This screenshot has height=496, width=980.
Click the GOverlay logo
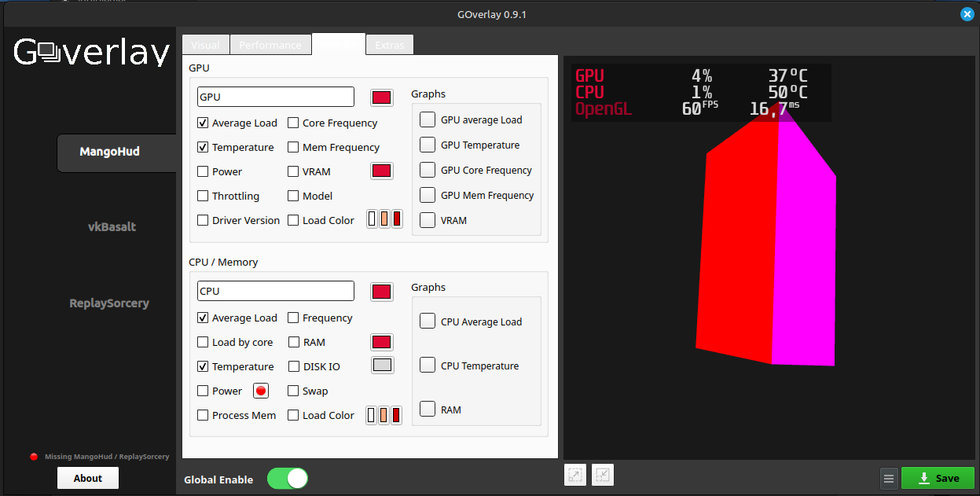pos(92,52)
